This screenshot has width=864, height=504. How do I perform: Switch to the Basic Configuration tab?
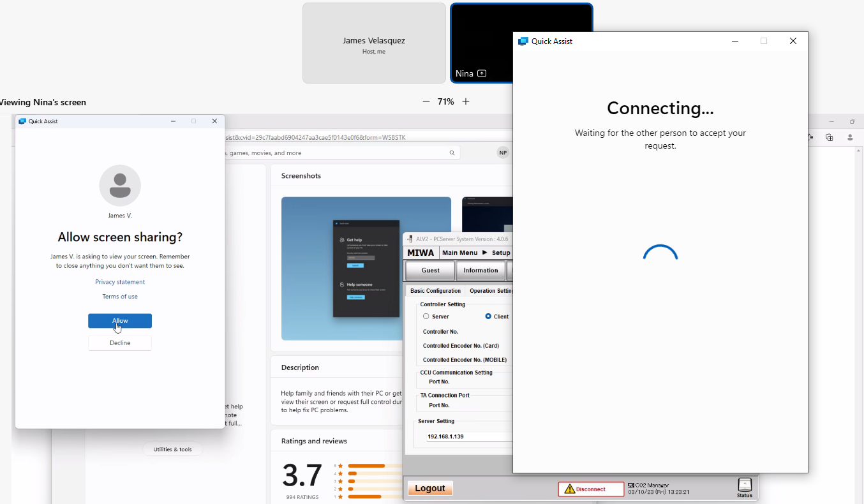coord(435,291)
